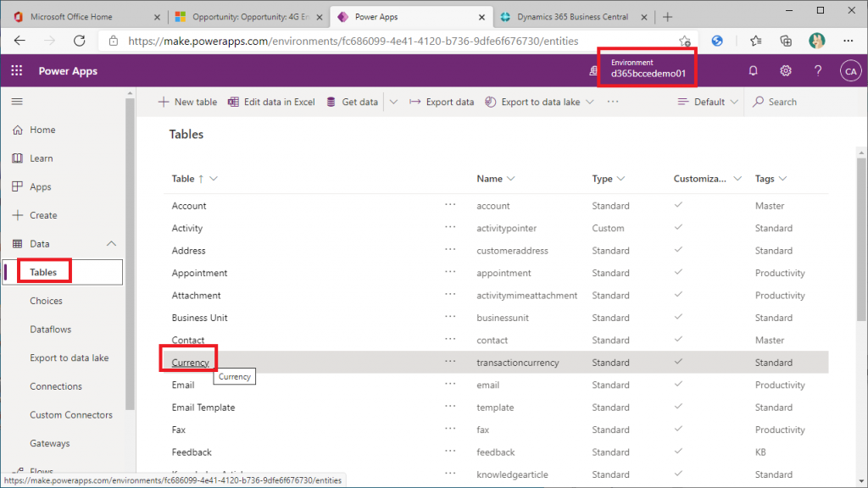This screenshot has height=488, width=868.
Task: Go back with the browser Back arrow
Action: [20, 41]
